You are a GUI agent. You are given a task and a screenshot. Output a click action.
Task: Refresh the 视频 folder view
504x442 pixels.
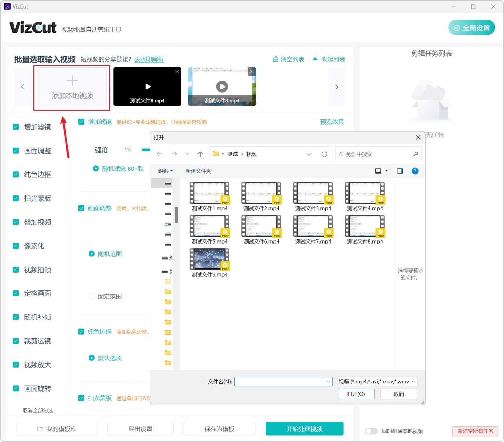[x=324, y=154]
